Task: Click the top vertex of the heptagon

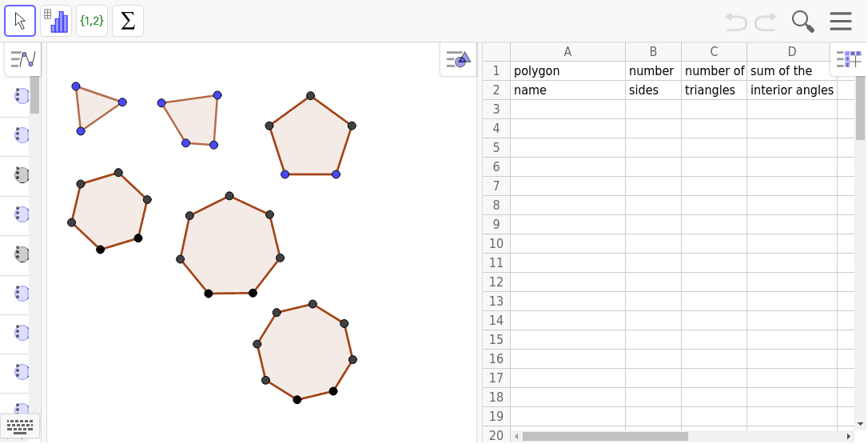Action: click(229, 196)
